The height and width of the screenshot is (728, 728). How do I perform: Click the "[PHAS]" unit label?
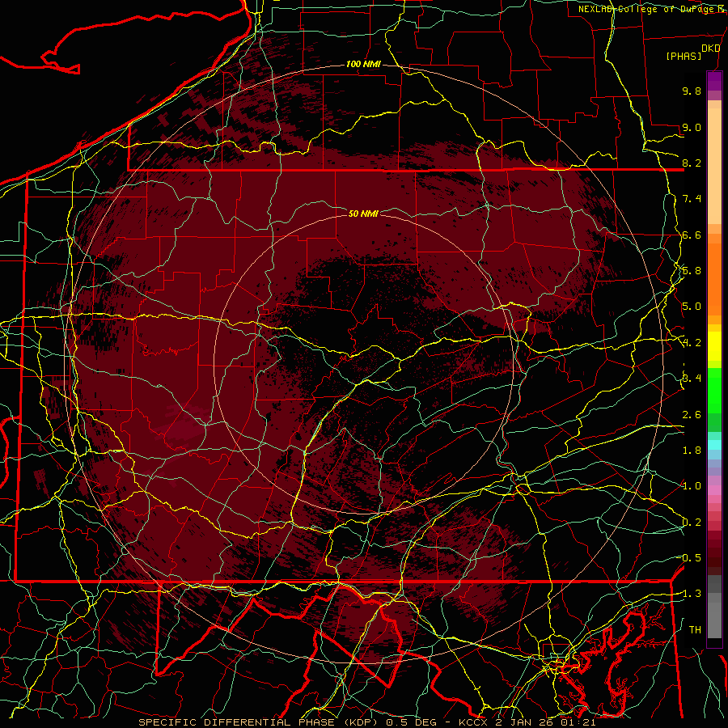tap(684, 56)
